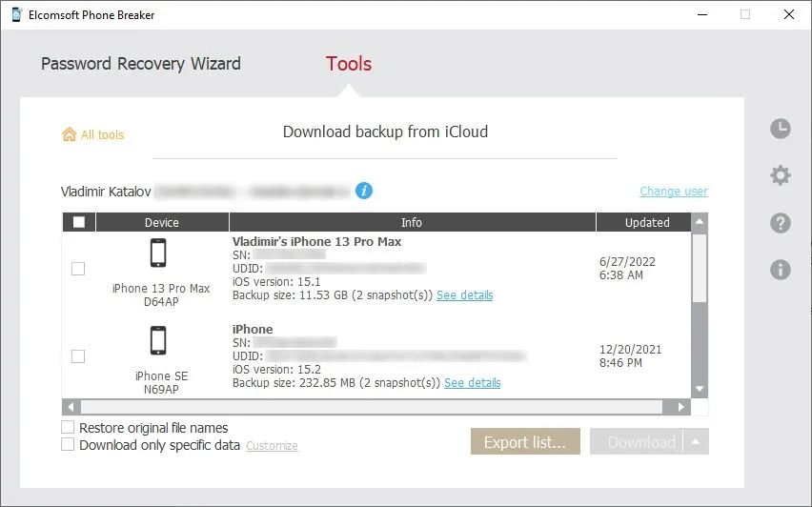
Task: Minimize the Elcomsoft Phone Breaker window
Action: coord(702,14)
